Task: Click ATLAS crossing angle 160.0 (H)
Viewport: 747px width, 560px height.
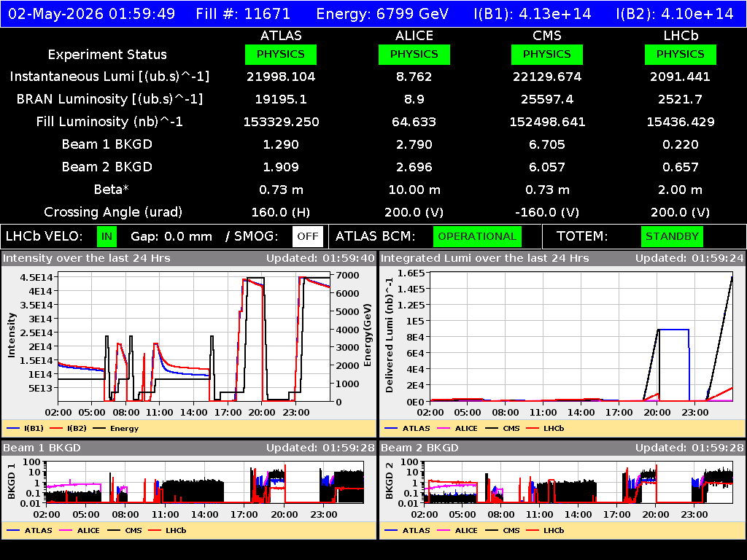Action: 281,212
